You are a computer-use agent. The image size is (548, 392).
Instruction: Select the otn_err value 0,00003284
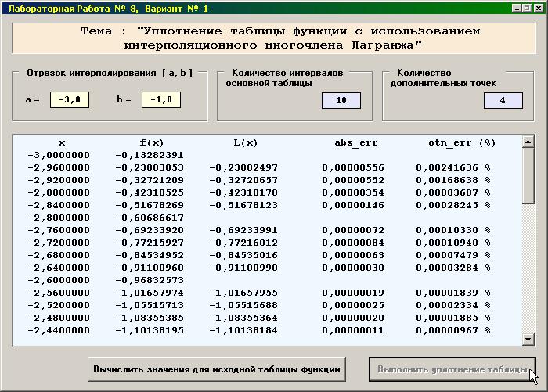[447, 268]
